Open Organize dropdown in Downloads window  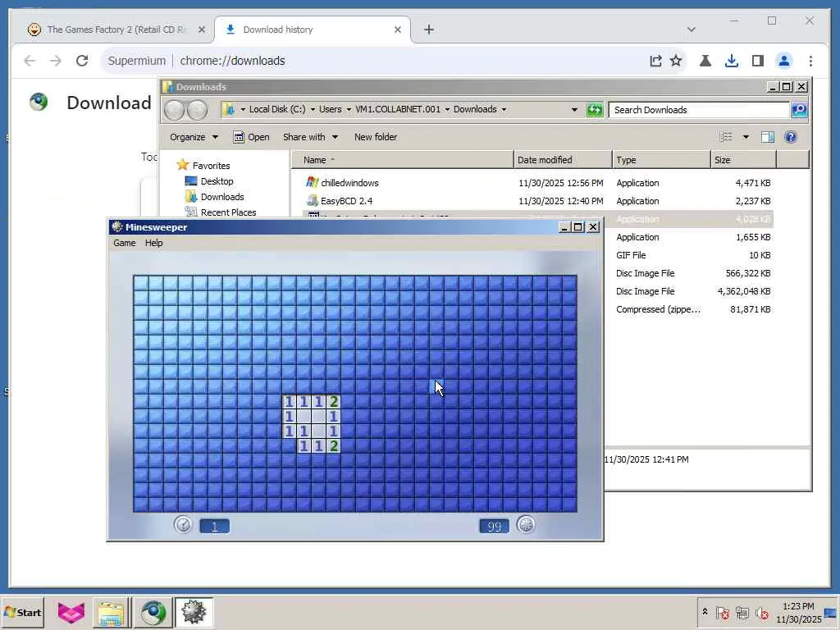tap(194, 137)
